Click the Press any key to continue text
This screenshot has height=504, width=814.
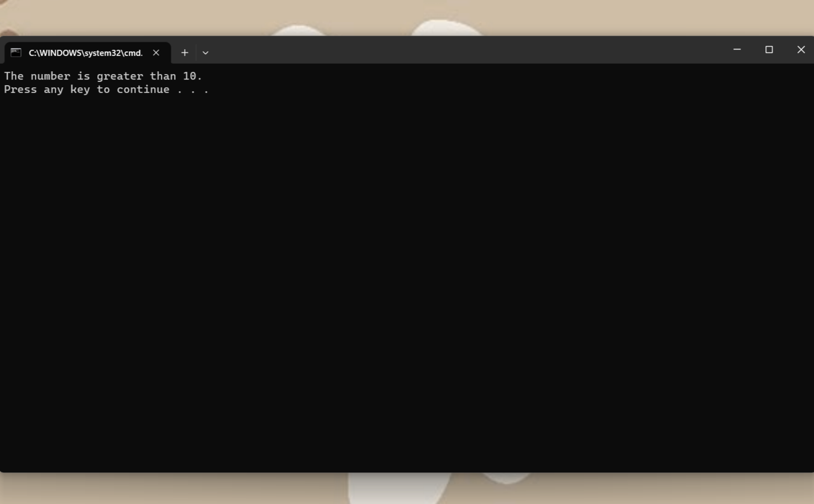point(106,89)
